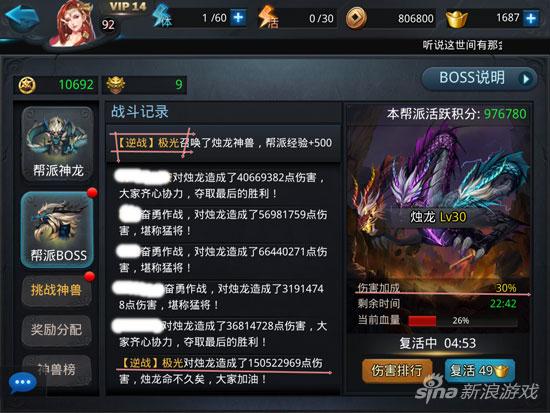Click the 复活 49 revive button

[480, 371]
